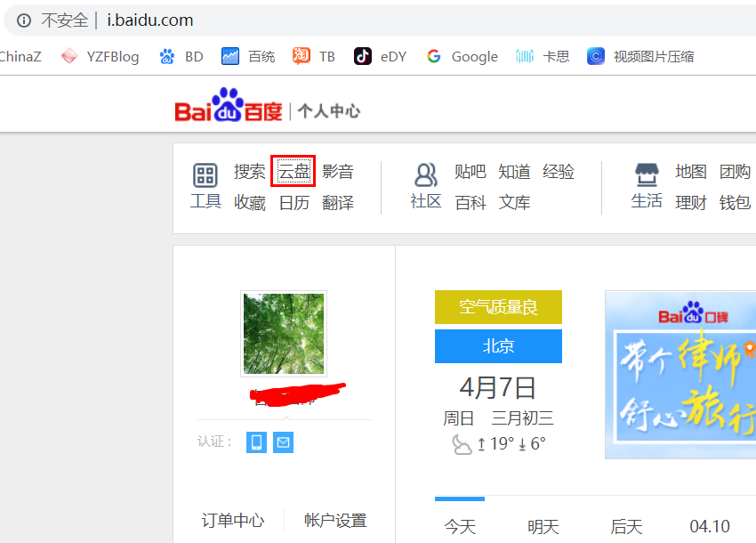Viewport: 756px width, 543px height.
Task: Open the 翻译 tool link
Action: point(338,203)
